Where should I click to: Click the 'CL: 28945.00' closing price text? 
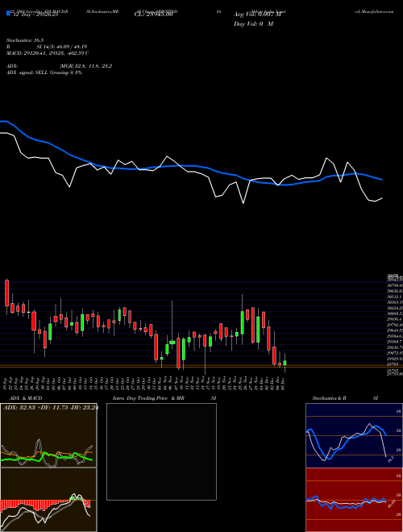(153, 15)
